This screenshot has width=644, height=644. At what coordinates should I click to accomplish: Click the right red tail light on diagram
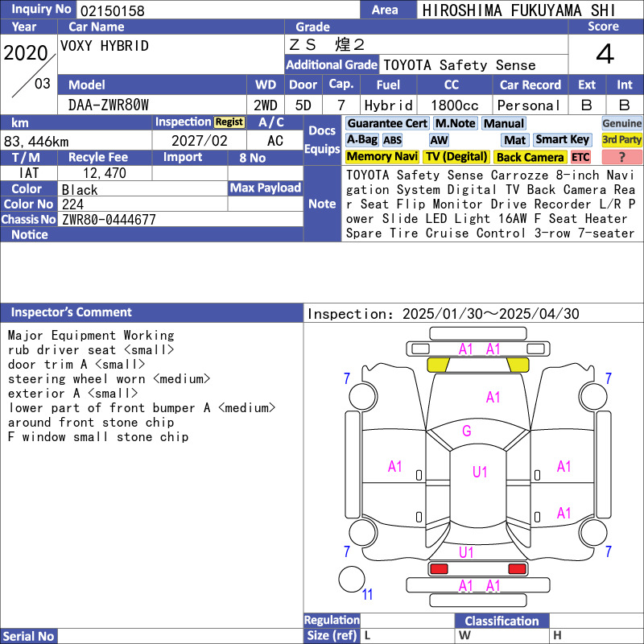[x=518, y=569]
